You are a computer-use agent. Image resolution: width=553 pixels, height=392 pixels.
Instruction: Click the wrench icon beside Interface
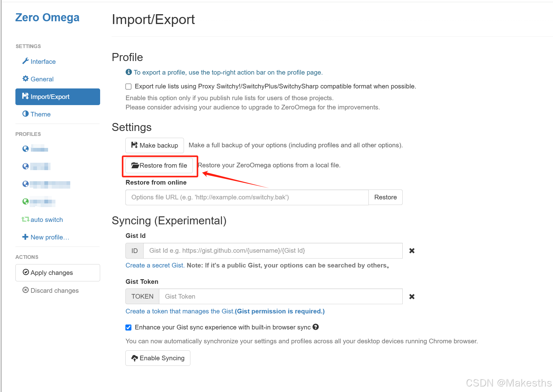point(26,61)
